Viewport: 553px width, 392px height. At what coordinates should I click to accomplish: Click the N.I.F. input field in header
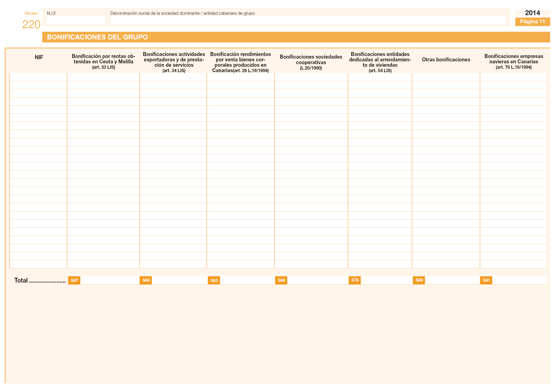point(76,20)
